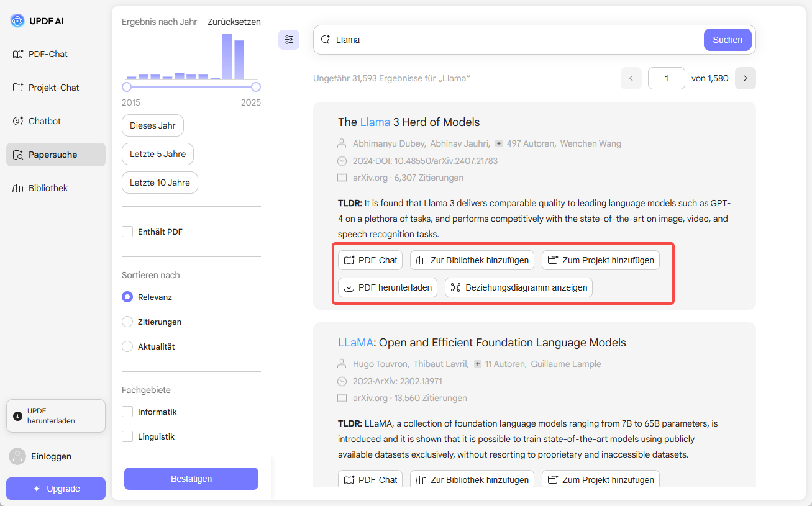Viewport: 812px width, 506px height.
Task: Click Einloggen to sign in
Action: (x=40, y=456)
